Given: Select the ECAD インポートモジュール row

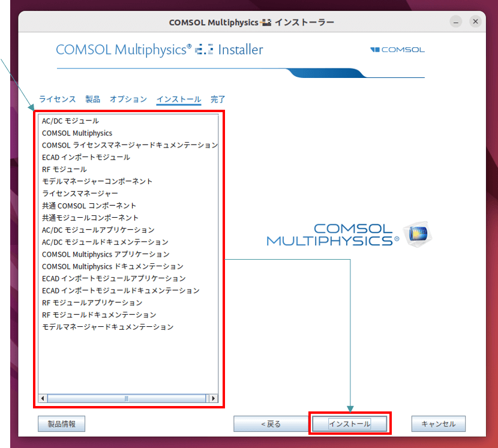Looking at the screenshot, I should tap(128, 157).
